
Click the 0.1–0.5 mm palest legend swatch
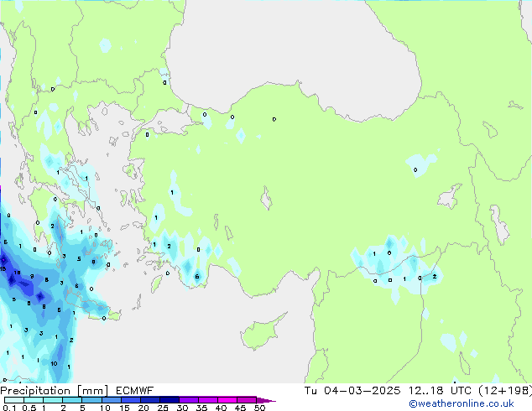(14, 400)
